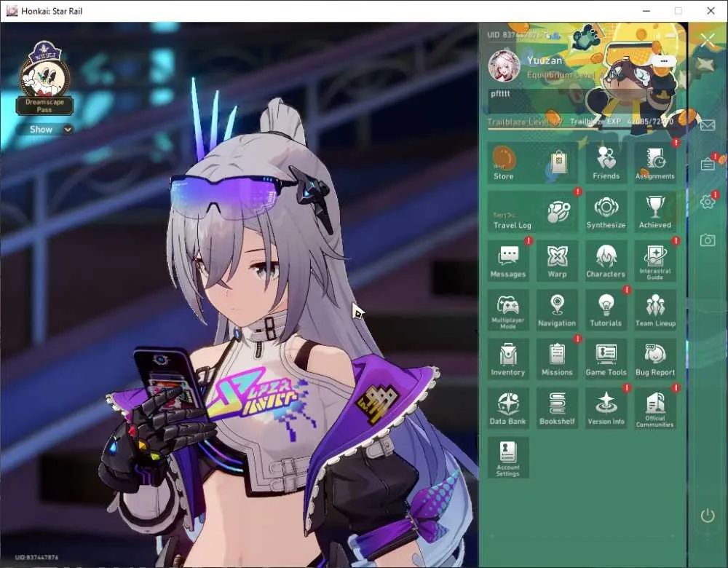This screenshot has width=728, height=568.
Task: Open Assignments
Action: click(654, 163)
